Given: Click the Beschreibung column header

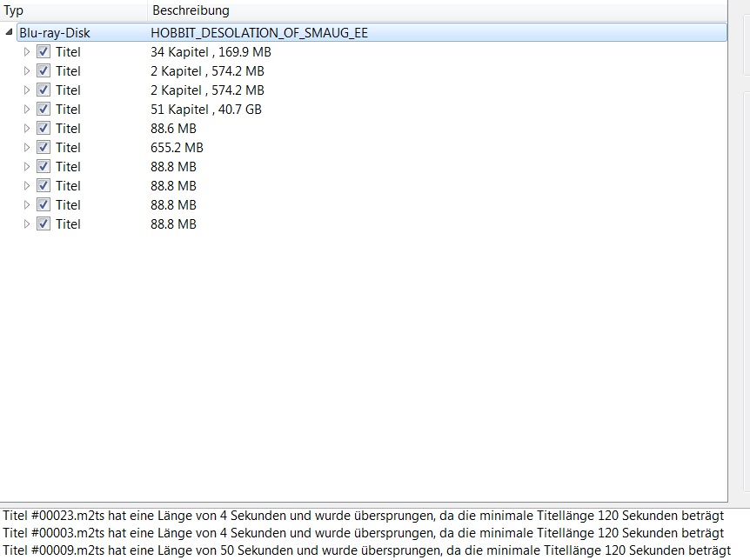Looking at the screenshot, I should tap(437, 10).
